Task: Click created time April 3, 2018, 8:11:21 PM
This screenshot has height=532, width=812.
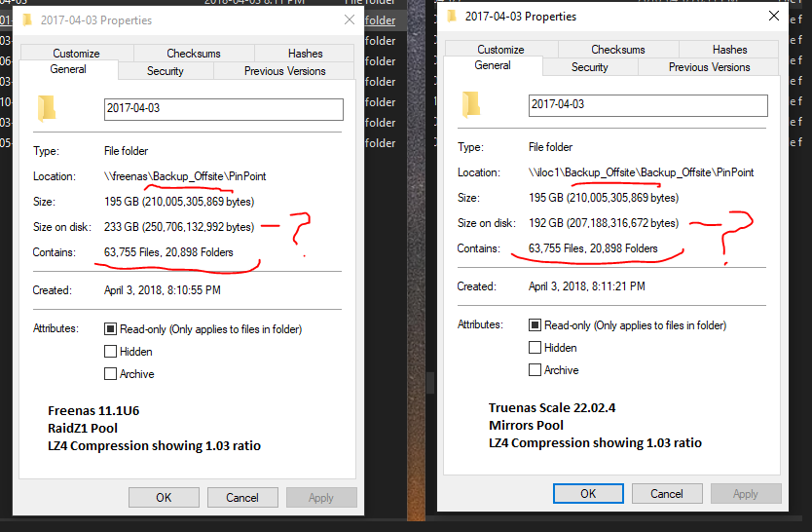Action: 587,285
